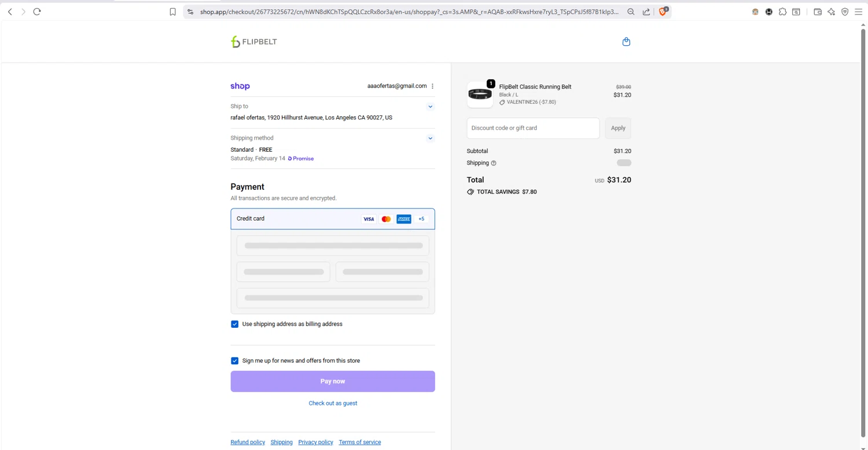This screenshot has width=868, height=450.
Task: Open the browser hamburger menu
Action: point(859,12)
